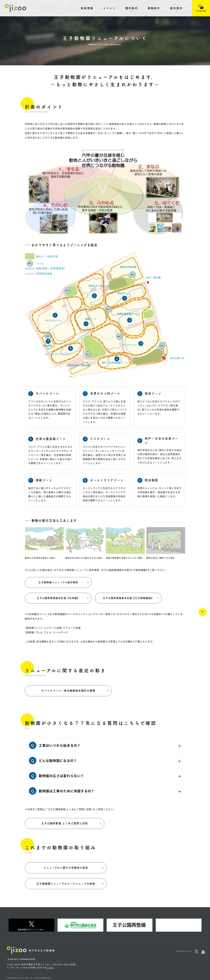Click the ojizoo logo in the header
Image resolution: width=210 pixels, height=980 pixels.
click(16, 8)
